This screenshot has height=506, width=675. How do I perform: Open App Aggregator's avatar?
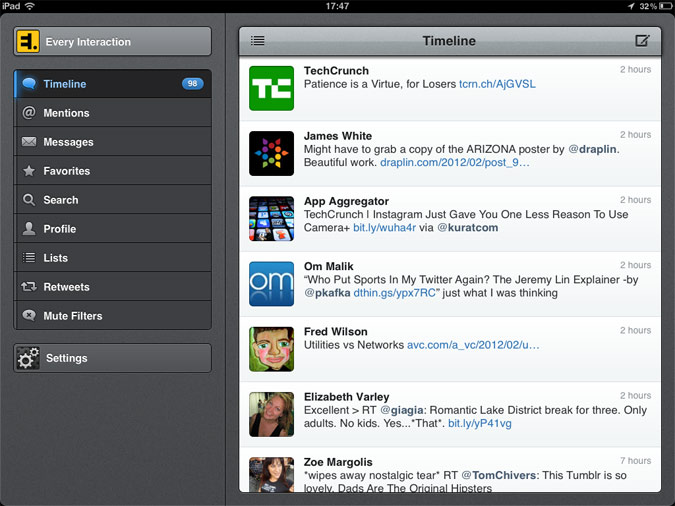coord(271,218)
